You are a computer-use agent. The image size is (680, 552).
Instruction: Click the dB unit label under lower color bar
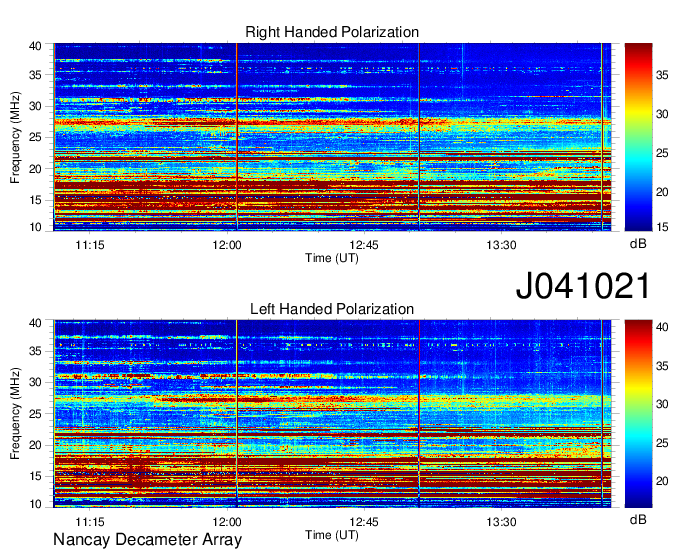[638, 519]
